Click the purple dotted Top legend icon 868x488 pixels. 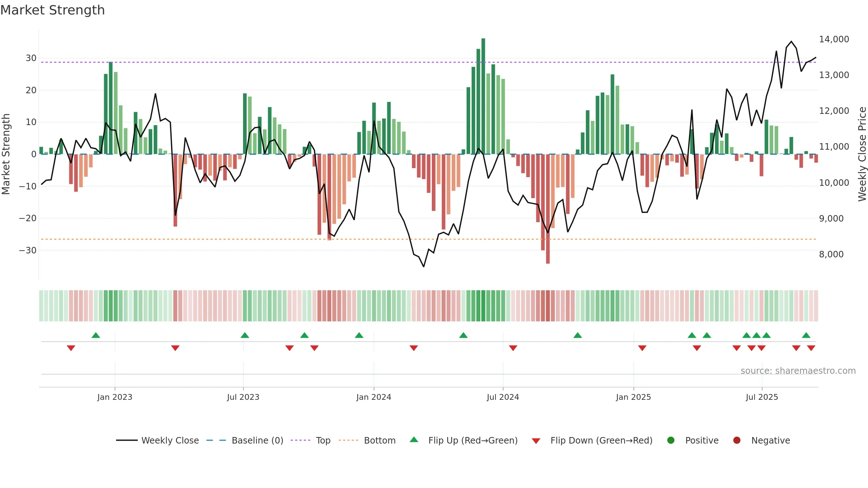pyautogui.click(x=301, y=440)
